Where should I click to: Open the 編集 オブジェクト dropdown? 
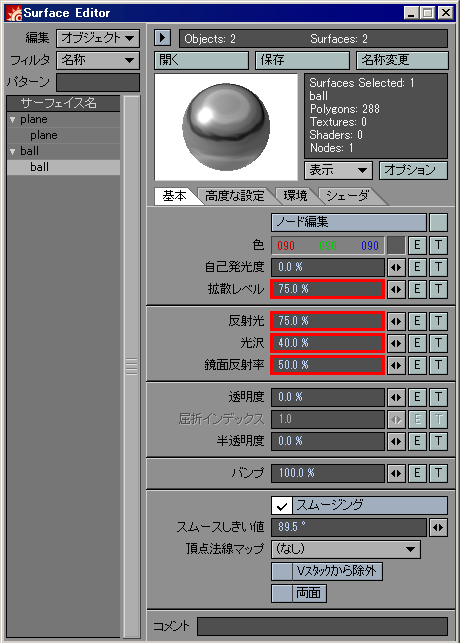[x=98, y=38]
